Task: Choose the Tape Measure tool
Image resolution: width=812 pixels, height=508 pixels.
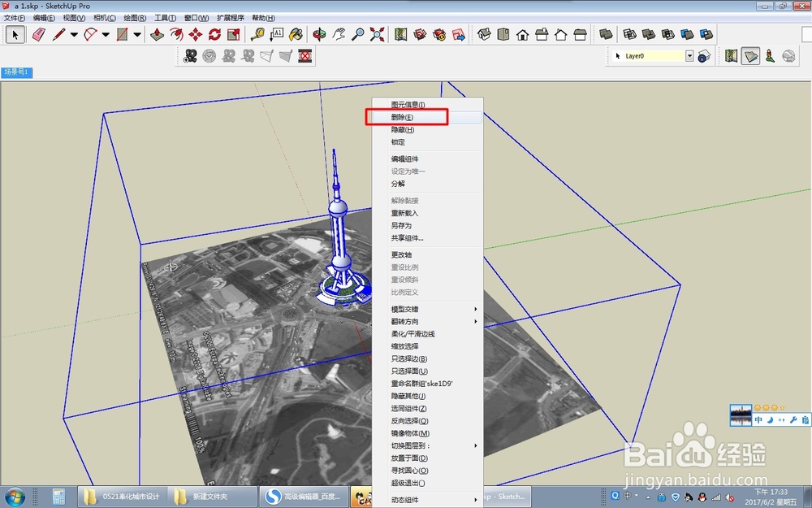Action: tap(257, 35)
